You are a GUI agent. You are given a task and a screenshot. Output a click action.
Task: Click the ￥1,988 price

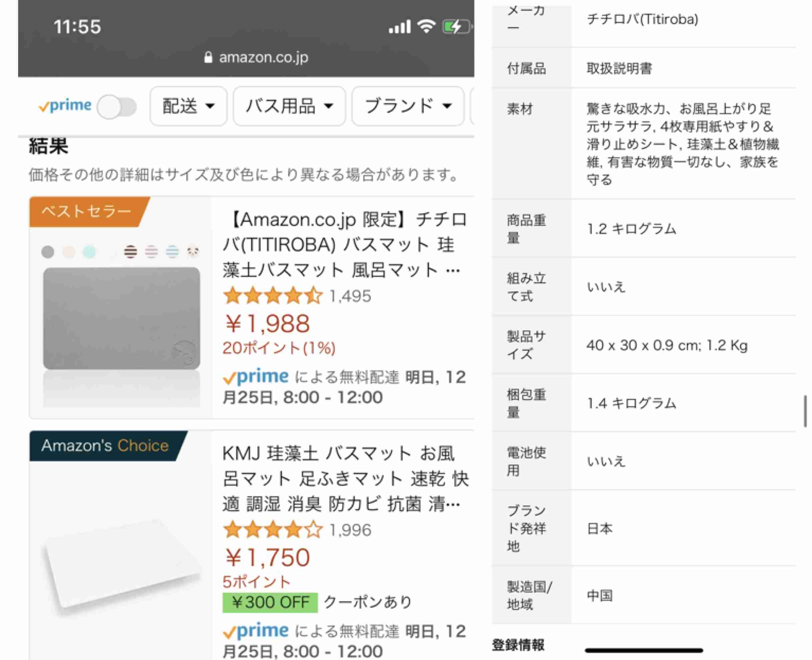click(268, 324)
